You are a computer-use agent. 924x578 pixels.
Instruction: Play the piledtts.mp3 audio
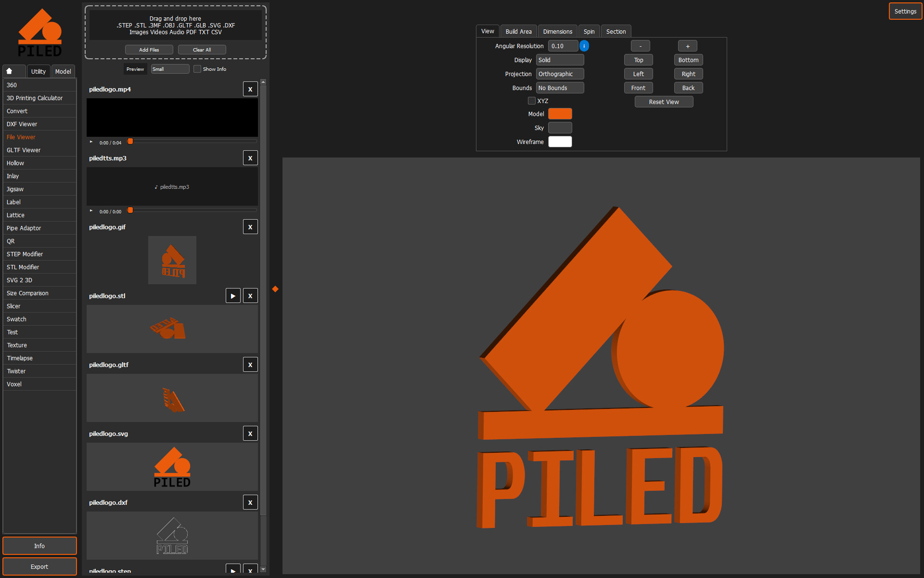click(x=91, y=211)
